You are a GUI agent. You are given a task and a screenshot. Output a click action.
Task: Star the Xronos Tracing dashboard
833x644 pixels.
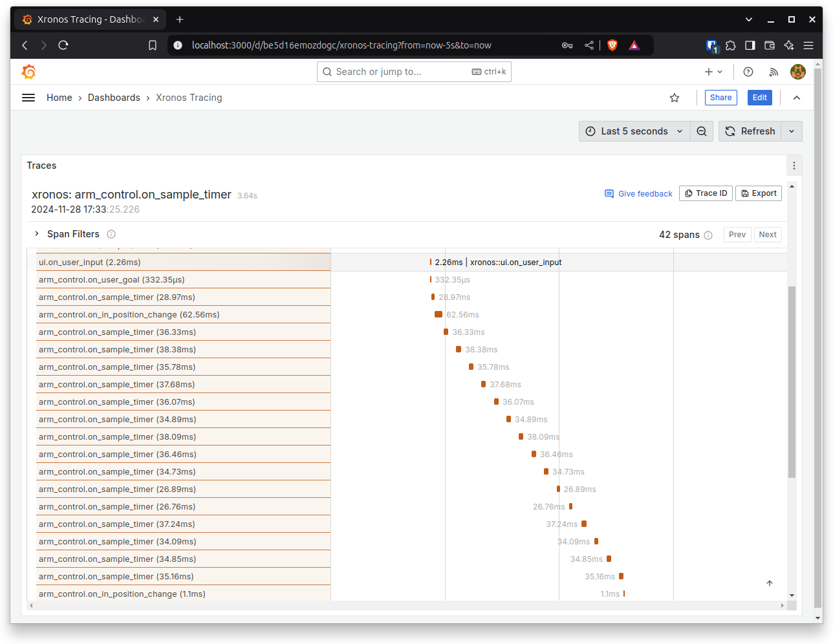coord(675,98)
